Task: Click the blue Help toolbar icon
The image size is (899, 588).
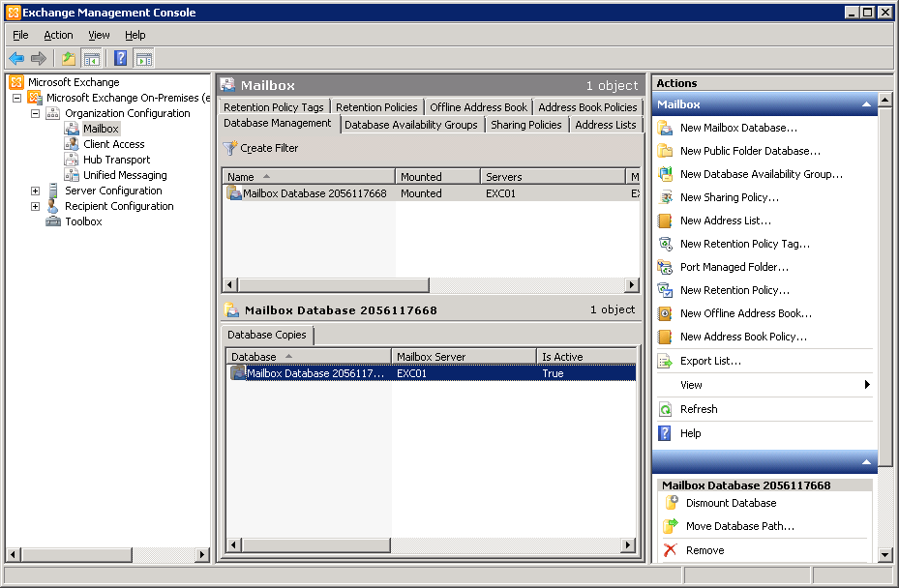Action: pyautogui.click(x=120, y=58)
